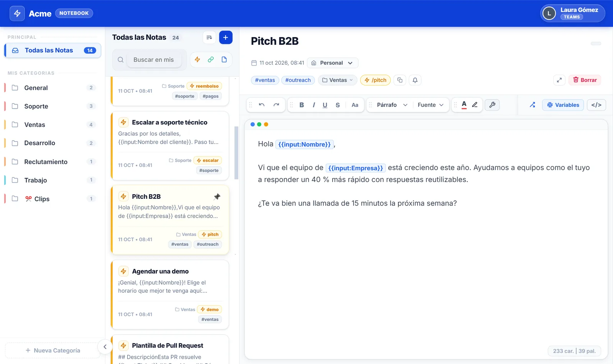Click the Variables button
Viewport: 613px width, 364px height.
(x=563, y=105)
